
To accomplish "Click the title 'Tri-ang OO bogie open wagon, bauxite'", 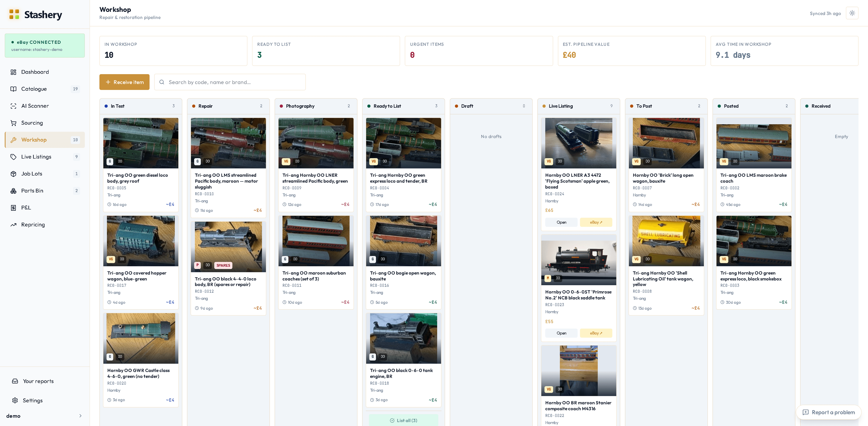I will point(403,276).
